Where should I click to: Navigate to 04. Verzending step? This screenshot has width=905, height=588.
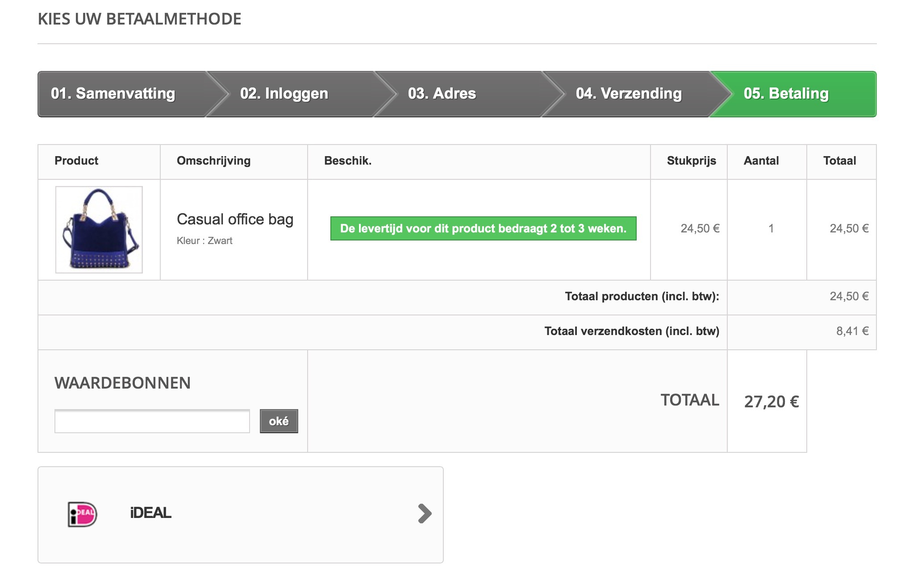[629, 94]
